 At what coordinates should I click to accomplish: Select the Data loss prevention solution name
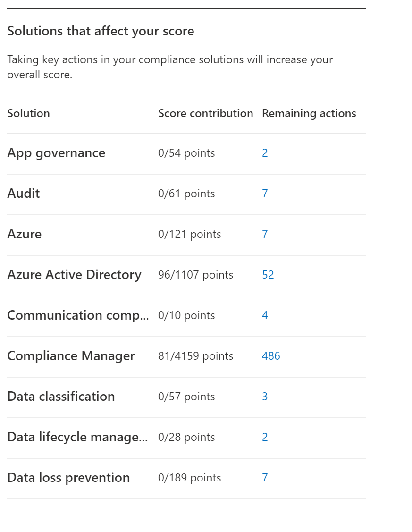[x=68, y=478]
